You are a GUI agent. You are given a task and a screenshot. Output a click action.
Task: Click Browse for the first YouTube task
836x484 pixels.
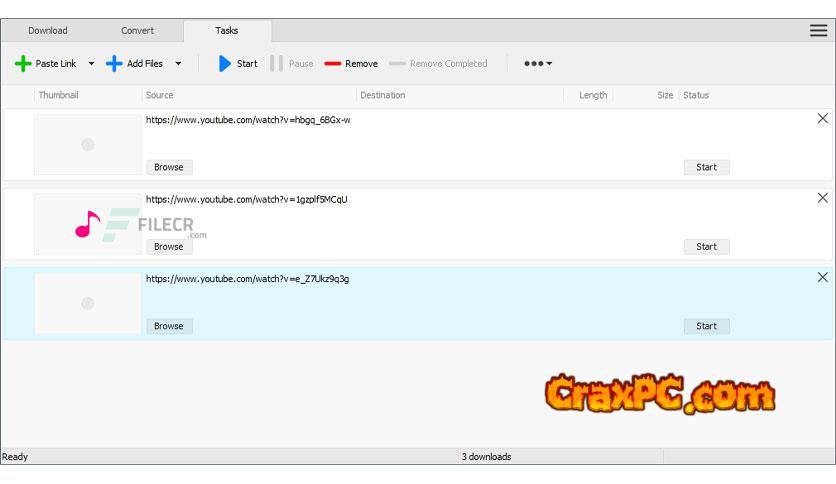pyautogui.click(x=168, y=167)
